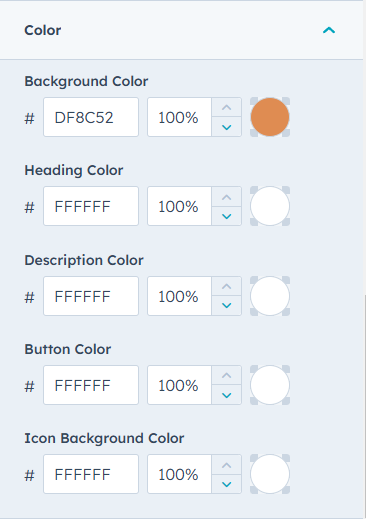Increase Background Color opacity with up arrow
Image resolution: width=366 pixels, height=519 pixels.
(227, 107)
